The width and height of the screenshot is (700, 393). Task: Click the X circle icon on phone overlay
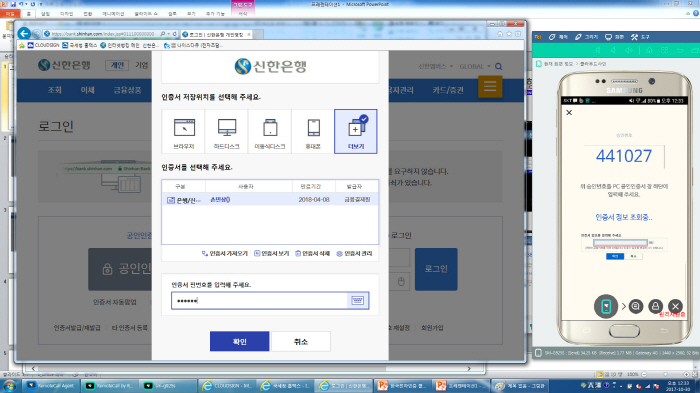[x=675, y=306]
